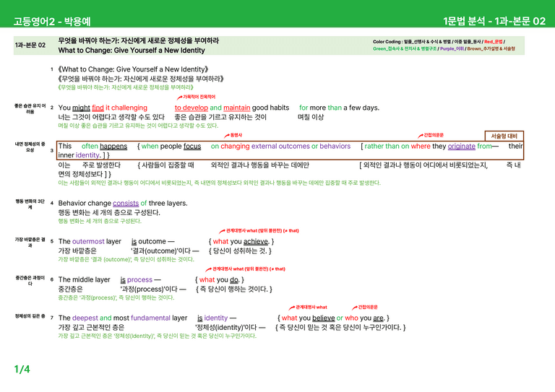Click the bold subtitle "What to Change: Give Yourself a New Identity"
555x392 pixels.
click(132, 51)
